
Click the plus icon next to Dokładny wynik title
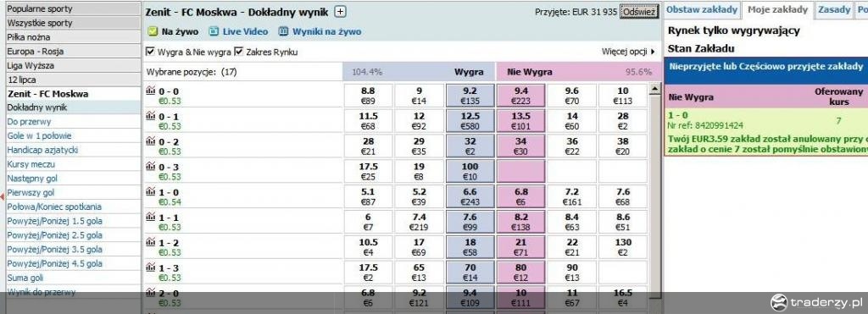(341, 12)
